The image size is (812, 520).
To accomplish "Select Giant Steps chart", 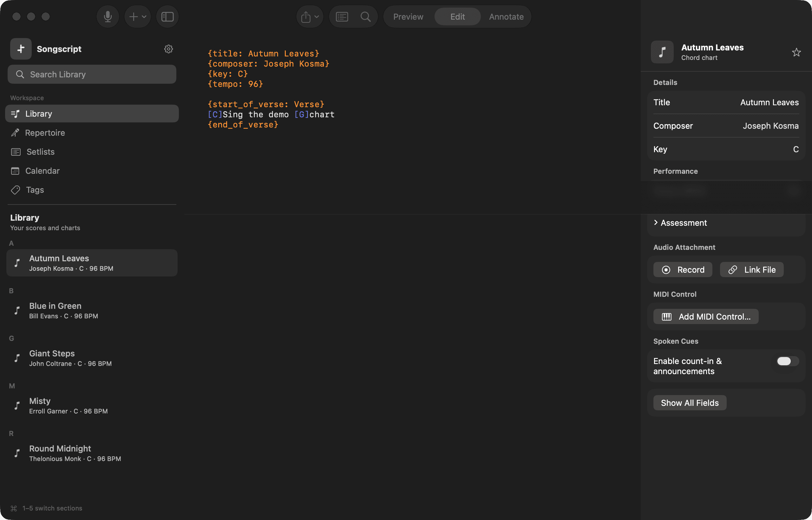I will pos(92,358).
